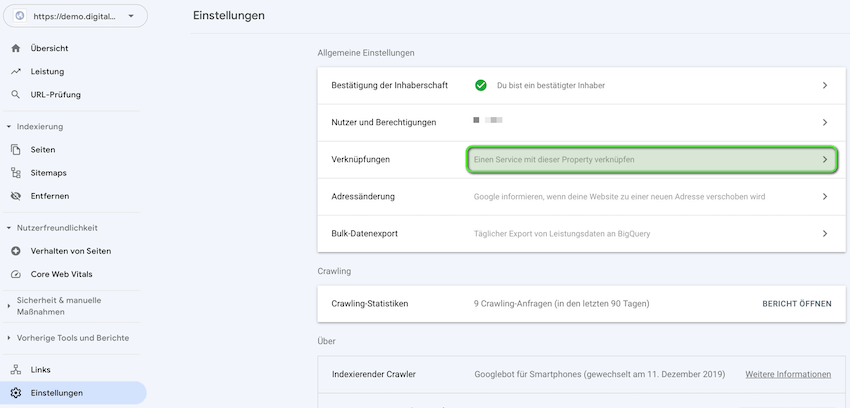Expand Vorherige Tools und Berichte section
The image size is (850, 408).
(9, 338)
